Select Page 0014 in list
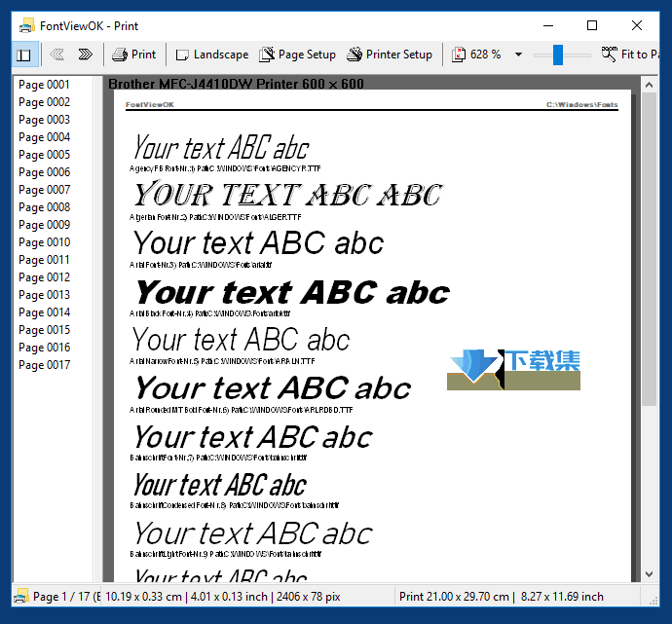The width and height of the screenshot is (672, 624). pyautogui.click(x=44, y=312)
